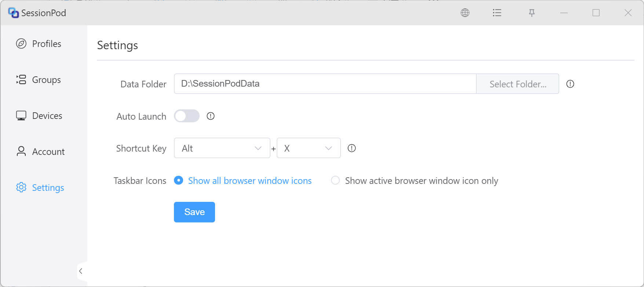Select Show active browser window icon only

coord(415,181)
